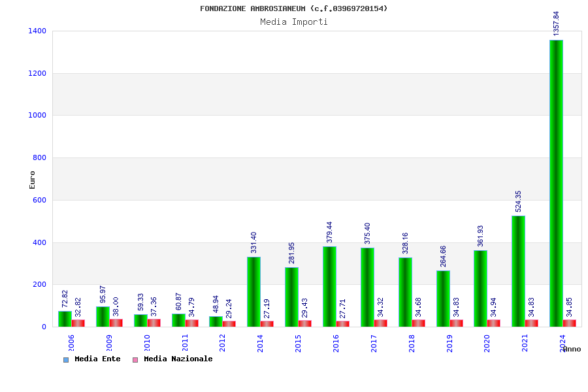Click the Media Importi subtitle
Screen dimensions: 588x392
coord(294,22)
